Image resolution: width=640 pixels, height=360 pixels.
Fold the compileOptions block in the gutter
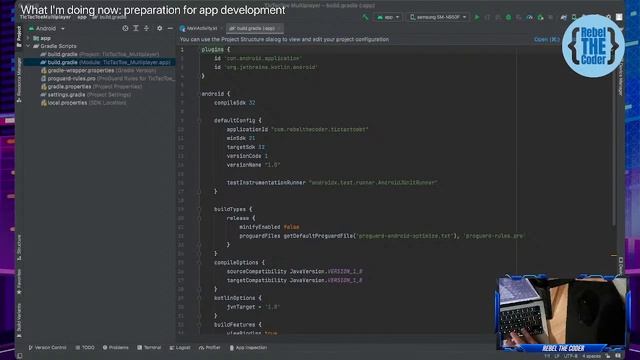click(199, 262)
